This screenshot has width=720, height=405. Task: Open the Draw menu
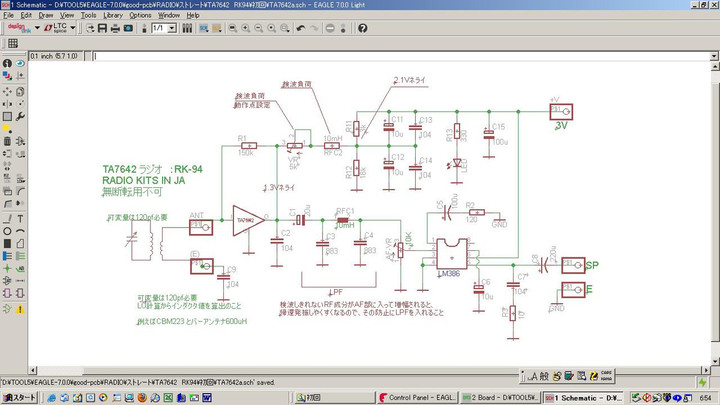[x=47, y=16]
